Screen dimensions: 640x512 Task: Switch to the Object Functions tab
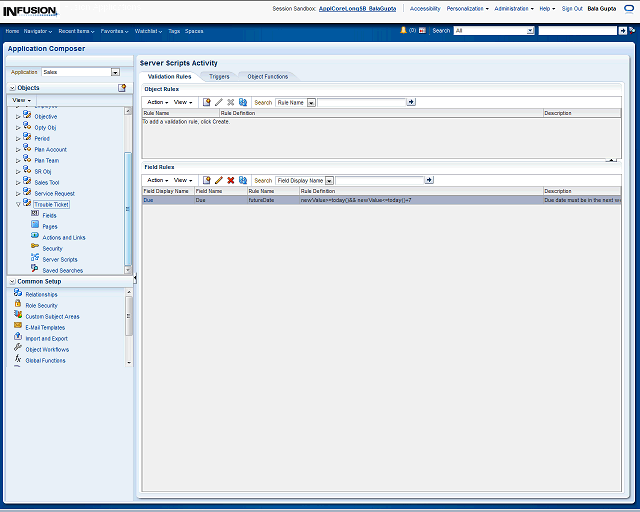267,76
